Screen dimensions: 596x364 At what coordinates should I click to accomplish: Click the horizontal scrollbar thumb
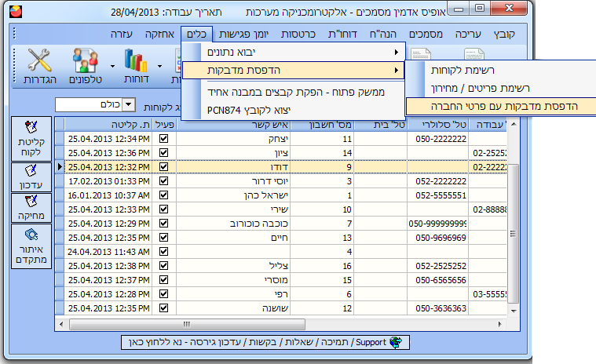(x=187, y=324)
